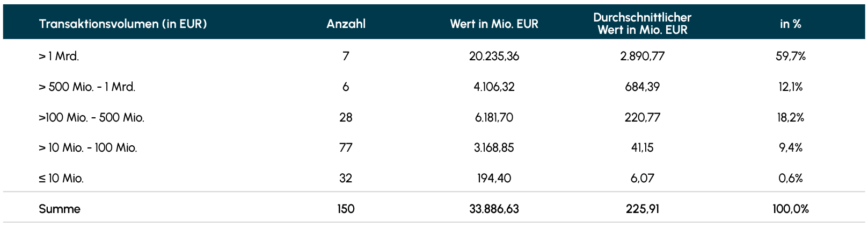
Task: Select the Anzahl column header
Action: [x=346, y=24]
